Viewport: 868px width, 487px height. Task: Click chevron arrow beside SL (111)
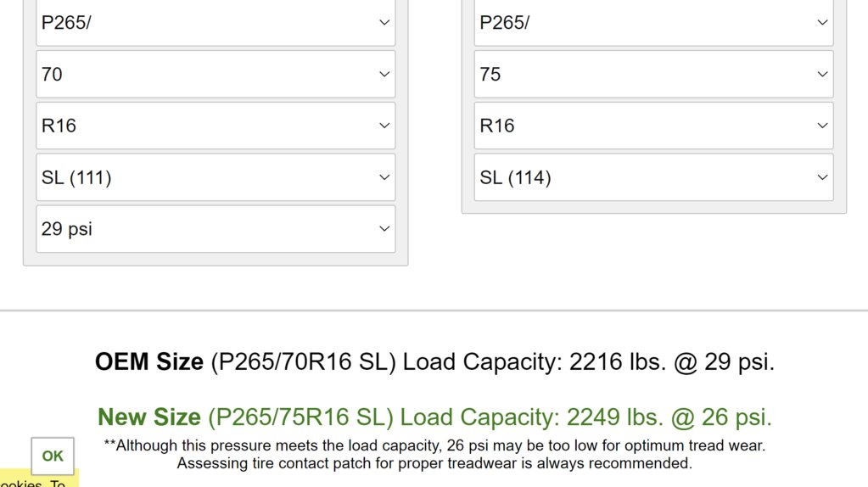[x=384, y=177]
